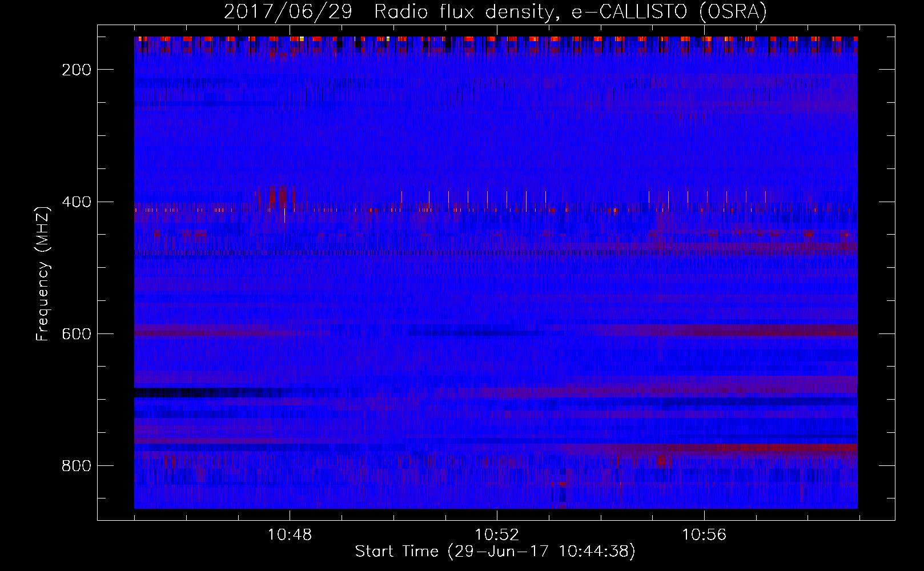Viewport: 924px width, 571px height.
Task: Click the 10:52 time tick label
Action: (x=497, y=535)
